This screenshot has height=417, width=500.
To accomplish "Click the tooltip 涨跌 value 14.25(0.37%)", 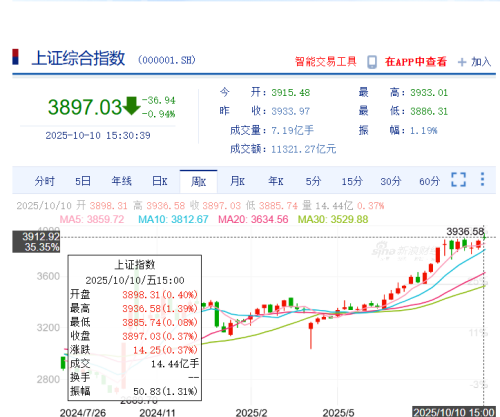I will tap(165, 350).
